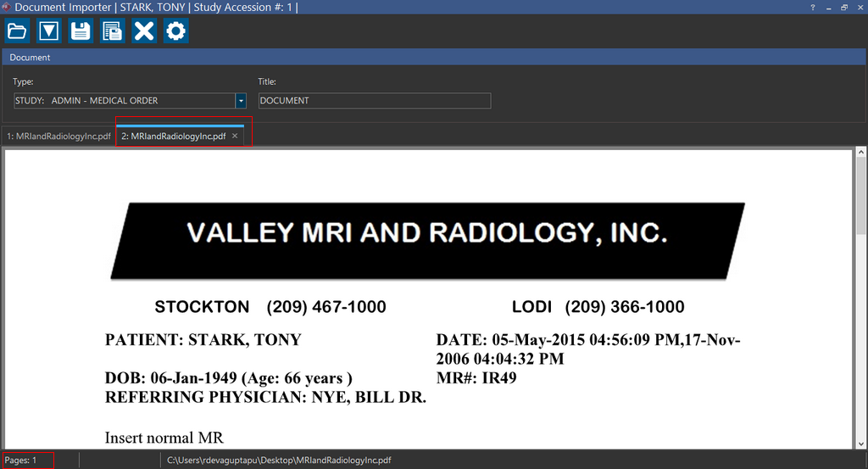Click the scrollbar down arrow

coord(861,443)
